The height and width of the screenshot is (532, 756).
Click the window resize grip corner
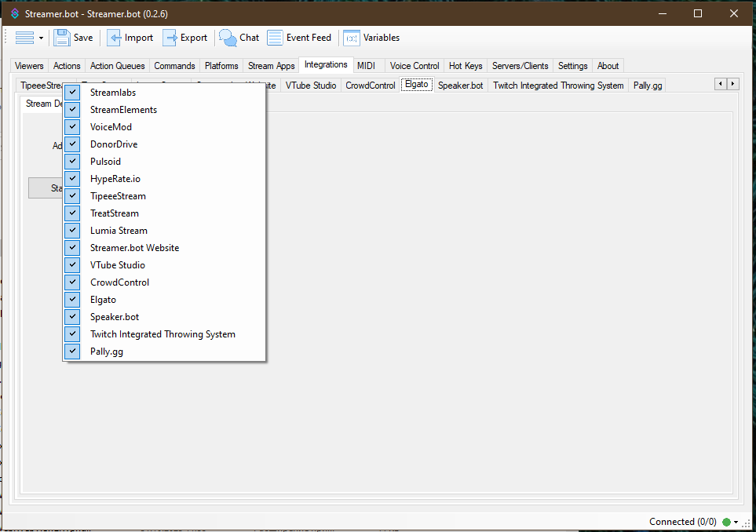tap(747, 523)
